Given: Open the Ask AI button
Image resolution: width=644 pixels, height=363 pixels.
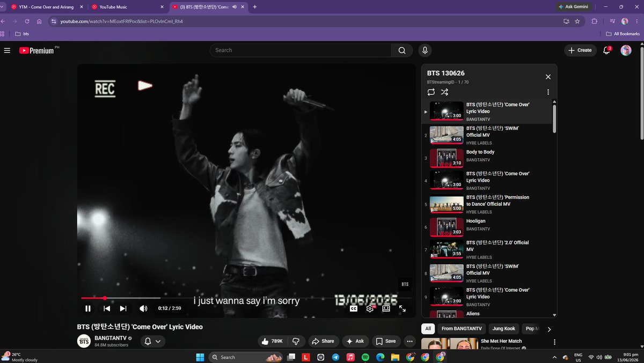Looking at the screenshot, I should click(x=355, y=341).
